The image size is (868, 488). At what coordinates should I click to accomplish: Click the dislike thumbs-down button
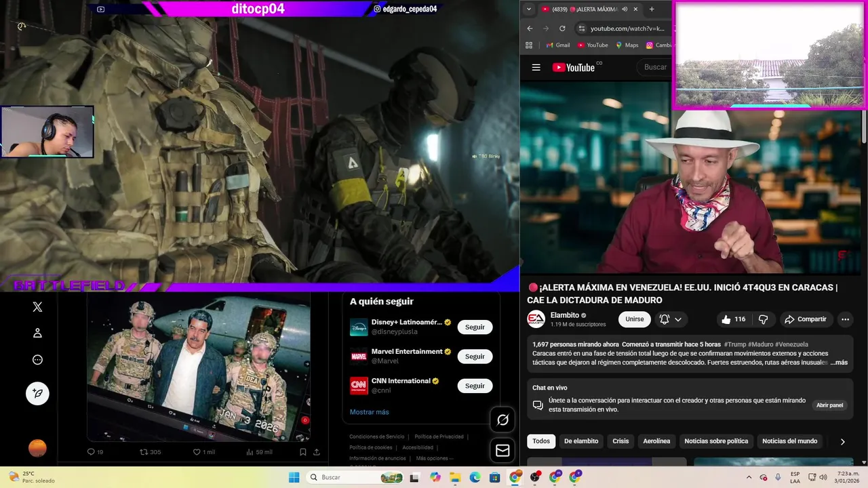[763, 319]
